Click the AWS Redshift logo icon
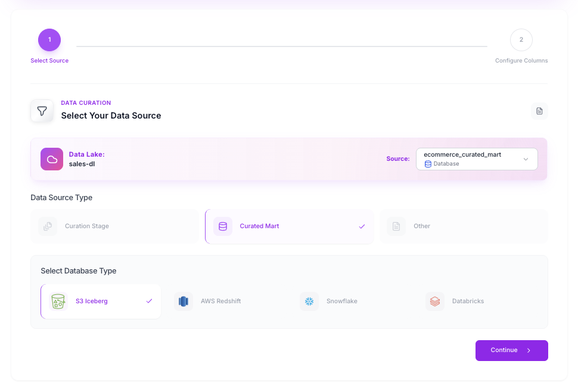 tap(184, 301)
